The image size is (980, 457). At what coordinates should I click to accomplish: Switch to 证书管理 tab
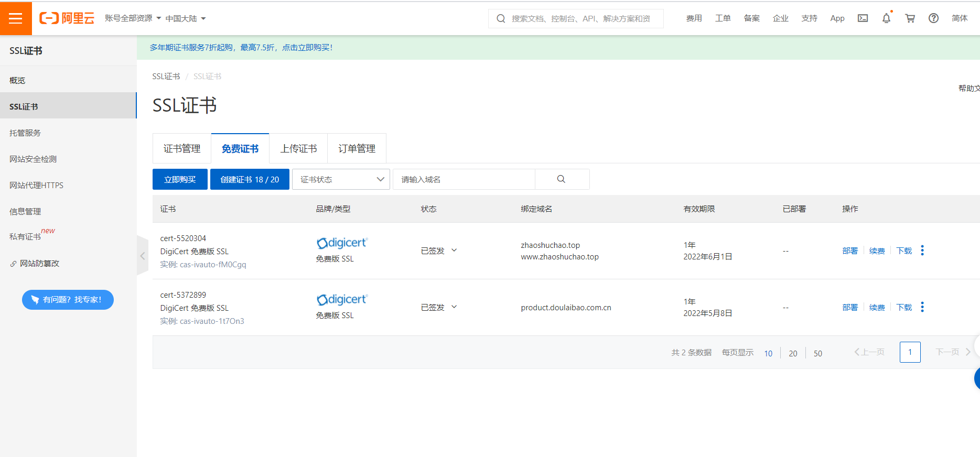tap(182, 149)
